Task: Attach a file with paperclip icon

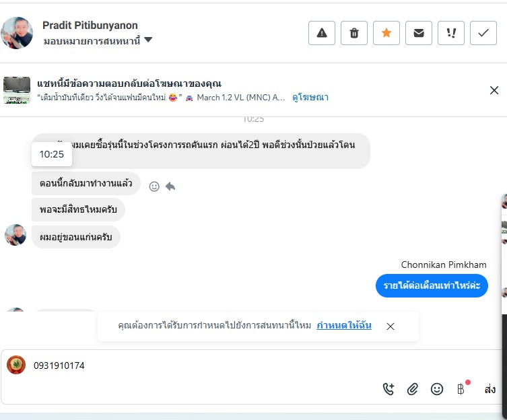Action: [413, 388]
